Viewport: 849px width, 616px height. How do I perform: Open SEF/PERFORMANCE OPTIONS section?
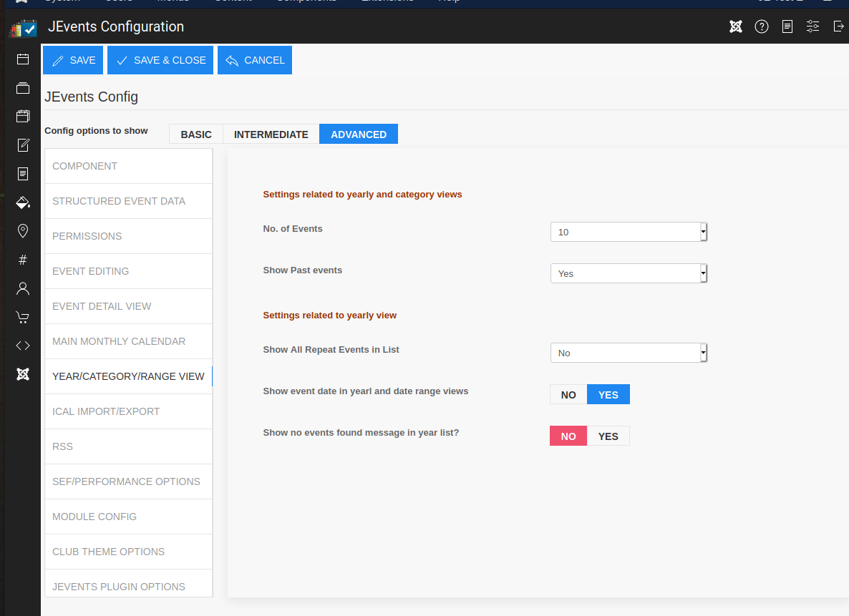coord(128,481)
